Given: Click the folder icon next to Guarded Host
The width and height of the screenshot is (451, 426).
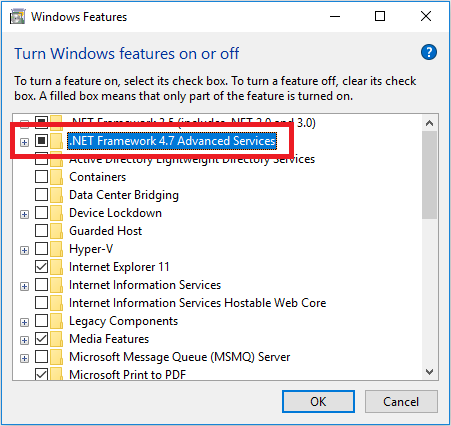Looking at the screenshot, I should tap(56, 231).
